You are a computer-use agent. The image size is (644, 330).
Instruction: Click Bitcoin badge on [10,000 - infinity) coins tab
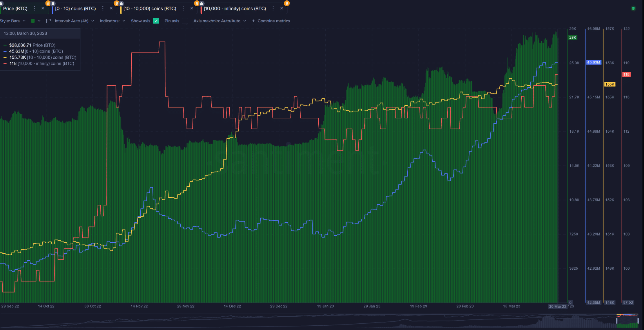[287, 3]
